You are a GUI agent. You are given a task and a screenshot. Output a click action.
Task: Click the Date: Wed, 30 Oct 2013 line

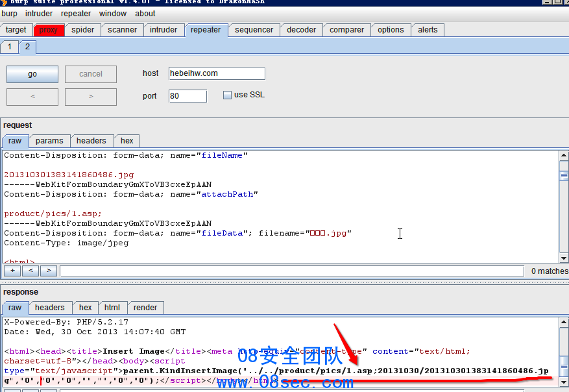[x=95, y=332]
